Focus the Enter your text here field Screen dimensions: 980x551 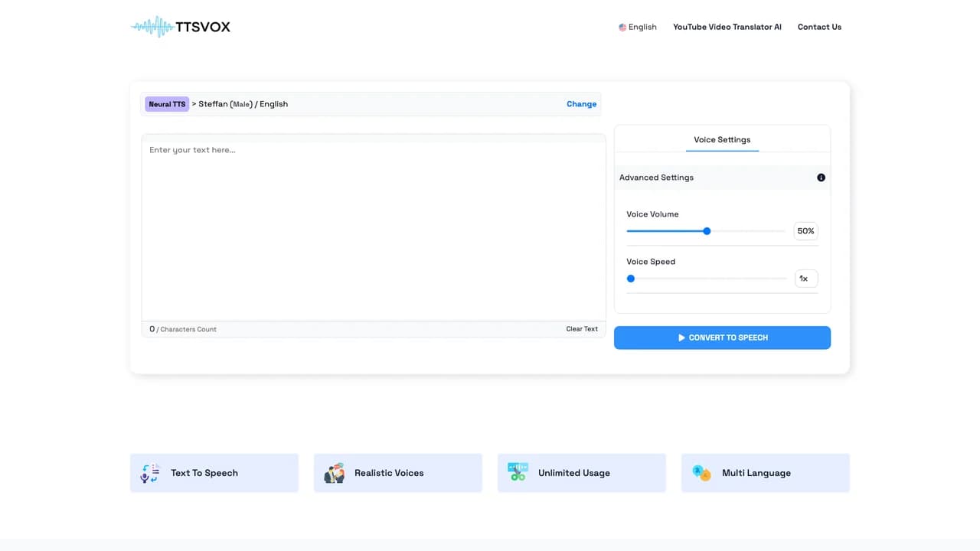click(x=374, y=228)
